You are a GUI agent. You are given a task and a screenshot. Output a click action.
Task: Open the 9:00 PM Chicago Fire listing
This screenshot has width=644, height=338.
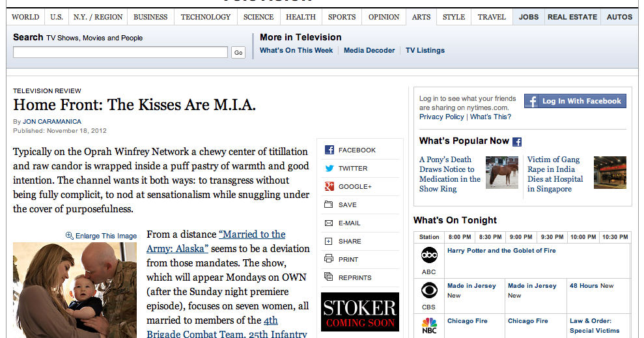point(528,321)
